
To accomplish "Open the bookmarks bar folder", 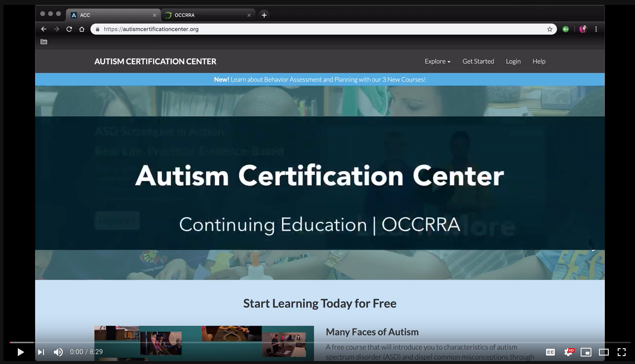I will pyautogui.click(x=44, y=42).
